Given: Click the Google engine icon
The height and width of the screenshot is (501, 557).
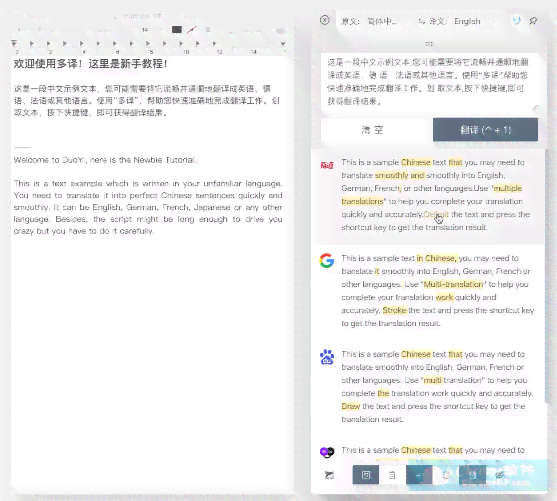Looking at the screenshot, I should click(326, 260).
